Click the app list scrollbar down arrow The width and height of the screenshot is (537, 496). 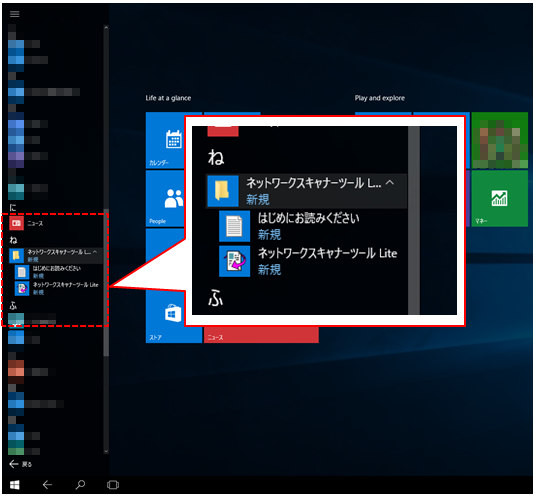click(x=106, y=451)
